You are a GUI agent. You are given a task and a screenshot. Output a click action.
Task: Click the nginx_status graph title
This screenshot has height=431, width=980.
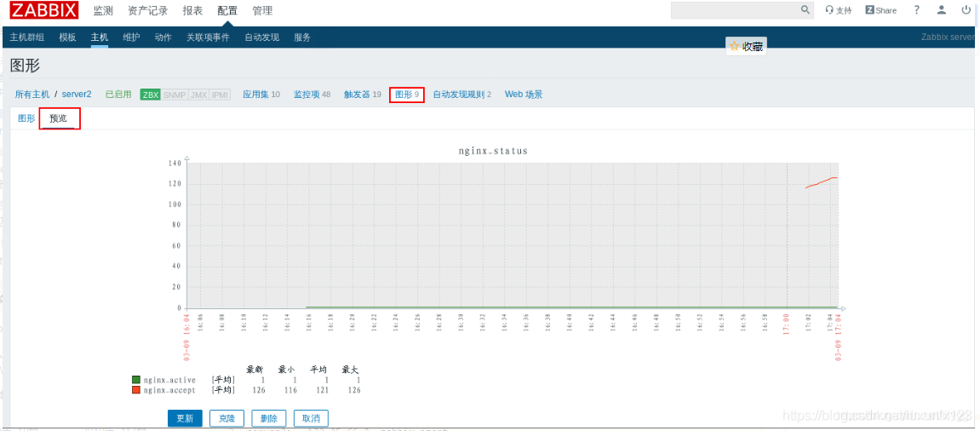(x=492, y=151)
